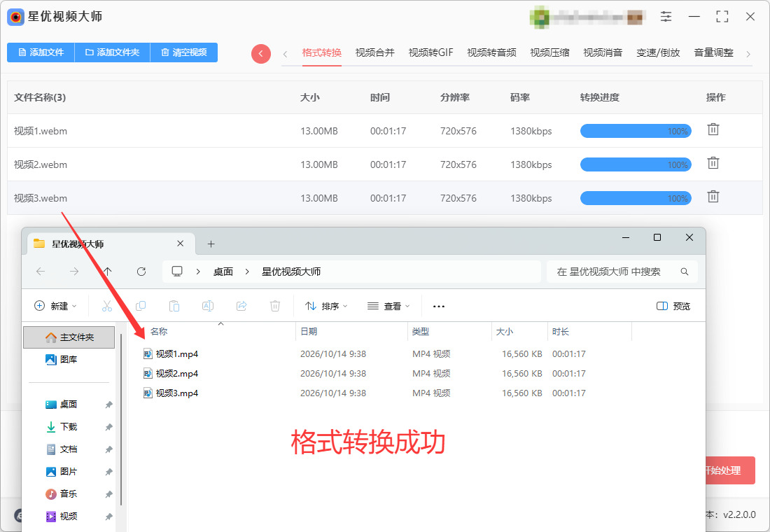
Task: Click the Copy icon in Explorer toolbar
Action: 141,306
